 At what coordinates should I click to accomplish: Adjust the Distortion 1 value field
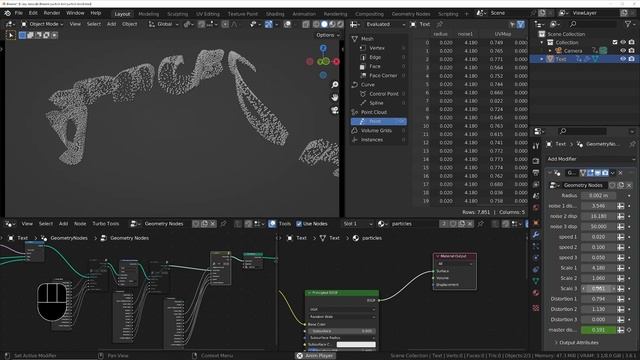click(598, 299)
